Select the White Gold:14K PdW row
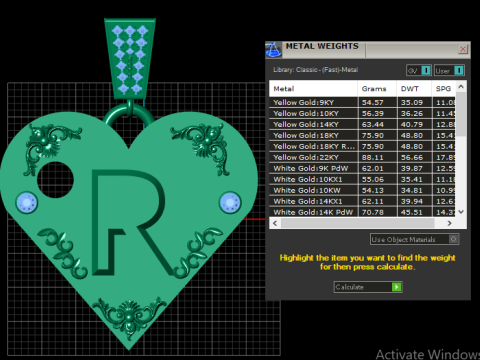The width and height of the screenshot is (480, 360). [x=362, y=212]
